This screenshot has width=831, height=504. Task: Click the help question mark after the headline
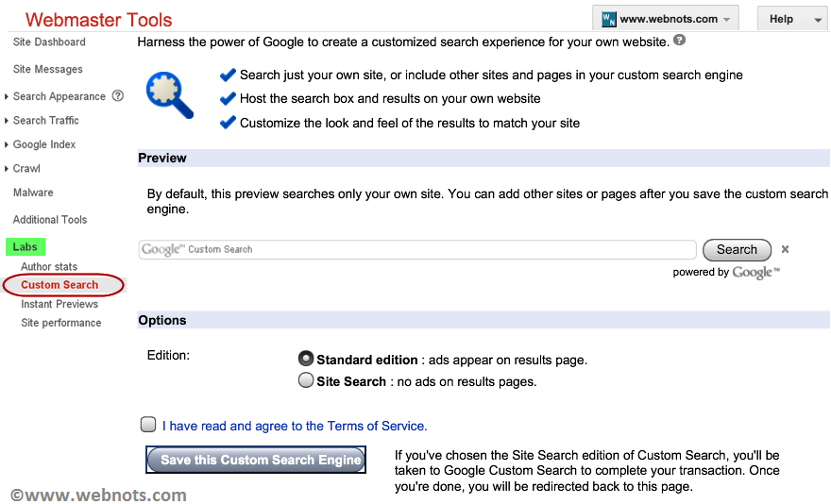click(679, 40)
